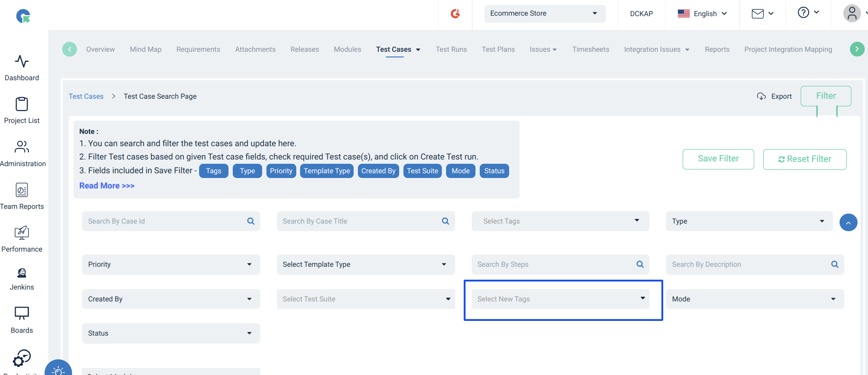Open the Ecommerce Store project dropdown

coord(545,13)
